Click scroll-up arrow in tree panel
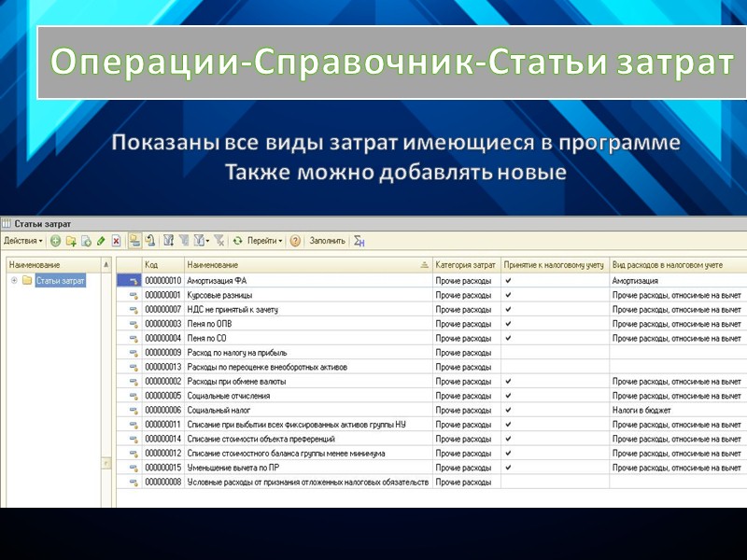The height and width of the screenshot is (560, 747). pos(106,265)
